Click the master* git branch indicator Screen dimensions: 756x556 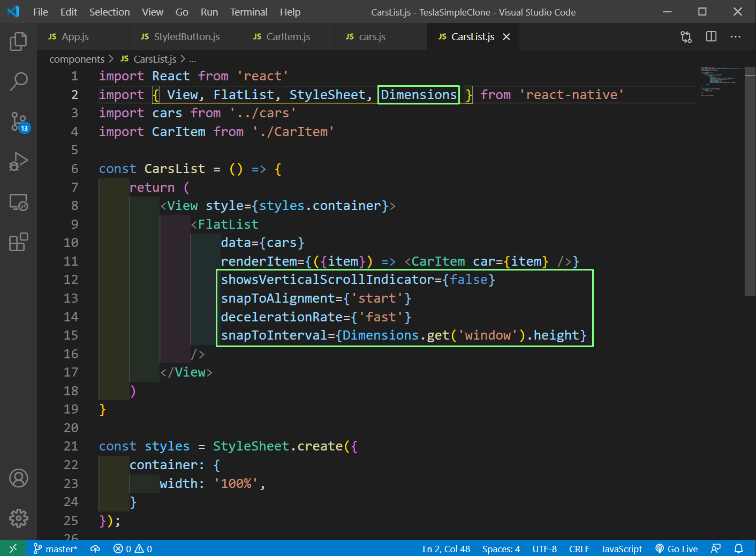click(x=55, y=549)
